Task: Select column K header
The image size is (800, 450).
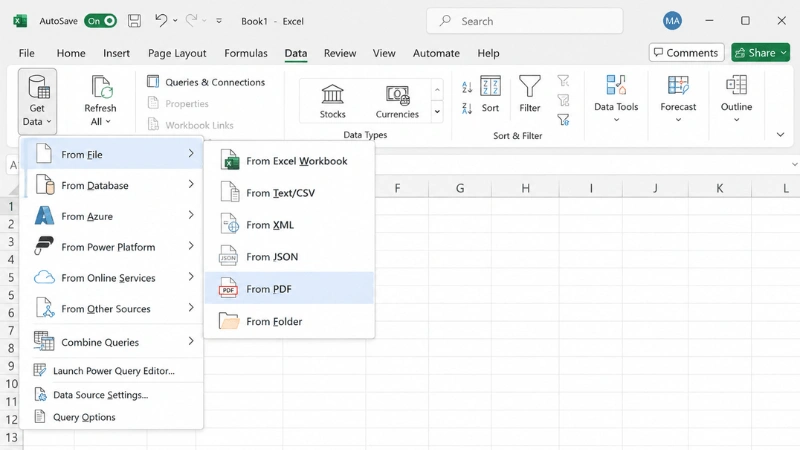Action: coord(719,188)
